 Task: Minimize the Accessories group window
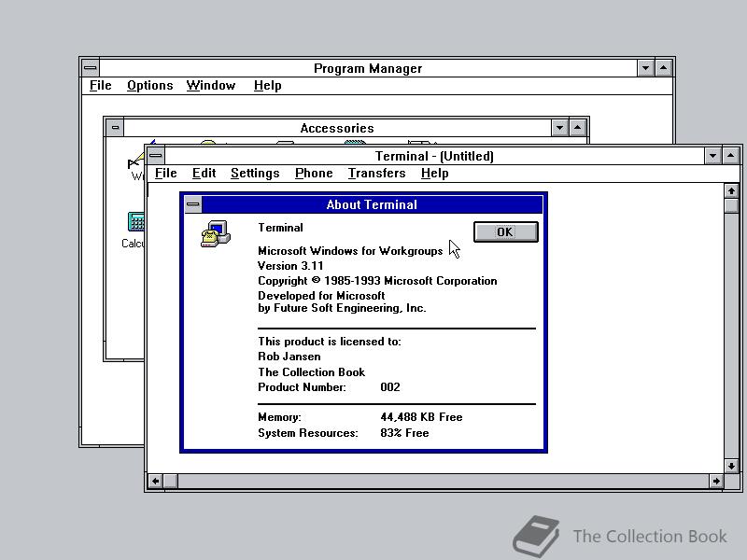[559, 128]
